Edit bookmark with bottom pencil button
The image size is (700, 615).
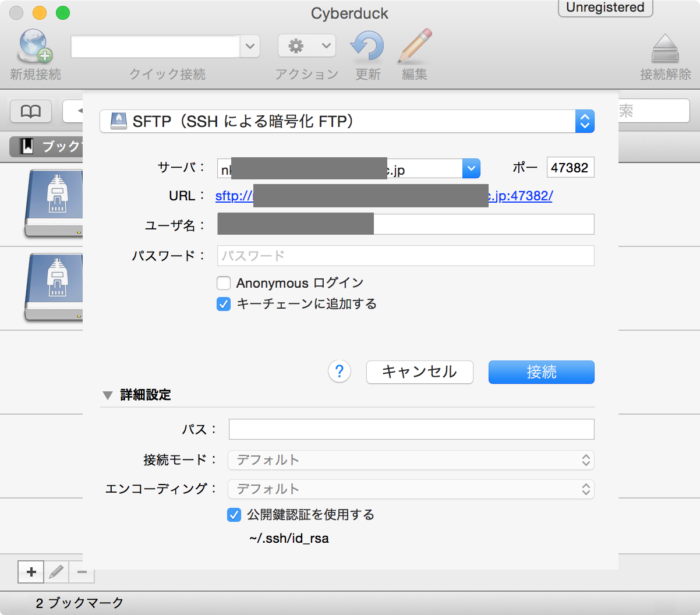coord(56,572)
